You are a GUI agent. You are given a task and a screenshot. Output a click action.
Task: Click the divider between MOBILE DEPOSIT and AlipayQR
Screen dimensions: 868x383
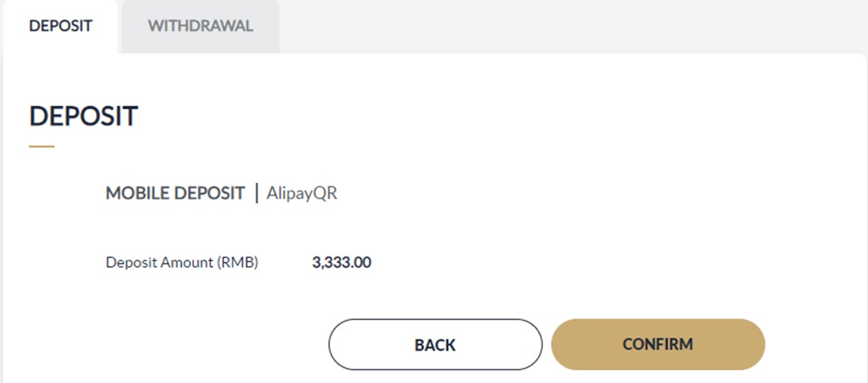[x=257, y=193]
